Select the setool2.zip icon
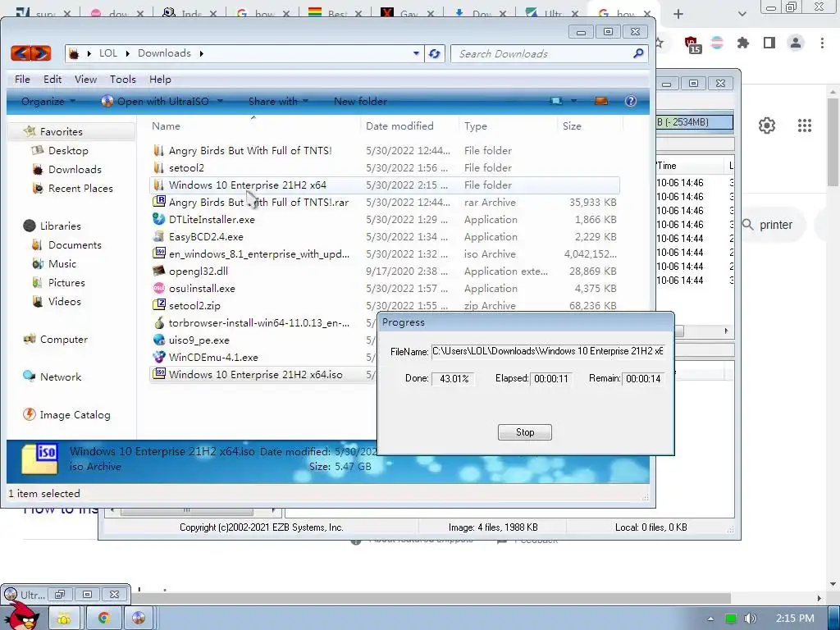Image resolution: width=840 pixels, height=630 pixels. click(x=158, y=305)
